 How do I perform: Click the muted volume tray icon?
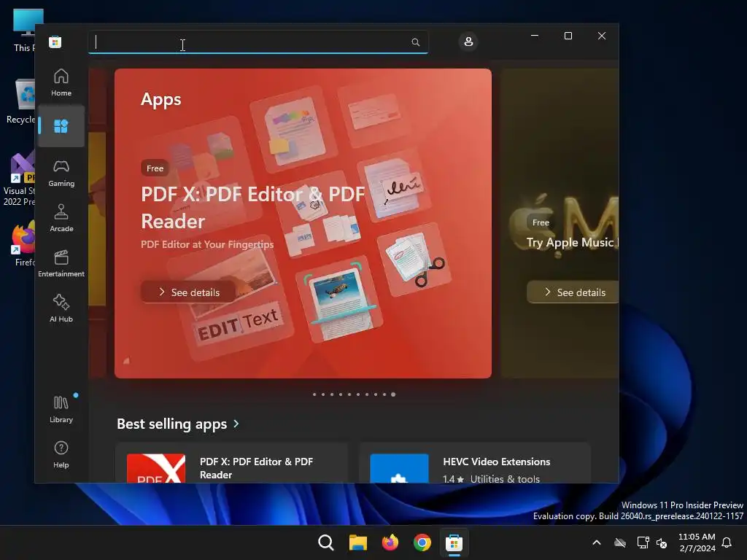click(662, 542)
